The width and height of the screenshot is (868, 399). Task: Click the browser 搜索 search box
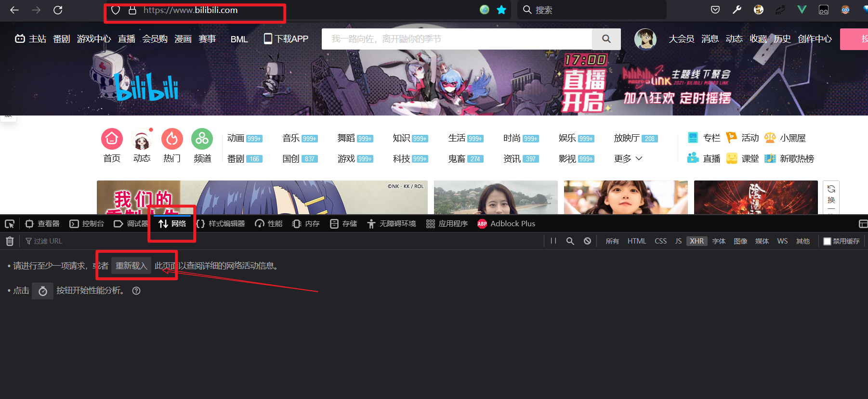pos(592,10)
